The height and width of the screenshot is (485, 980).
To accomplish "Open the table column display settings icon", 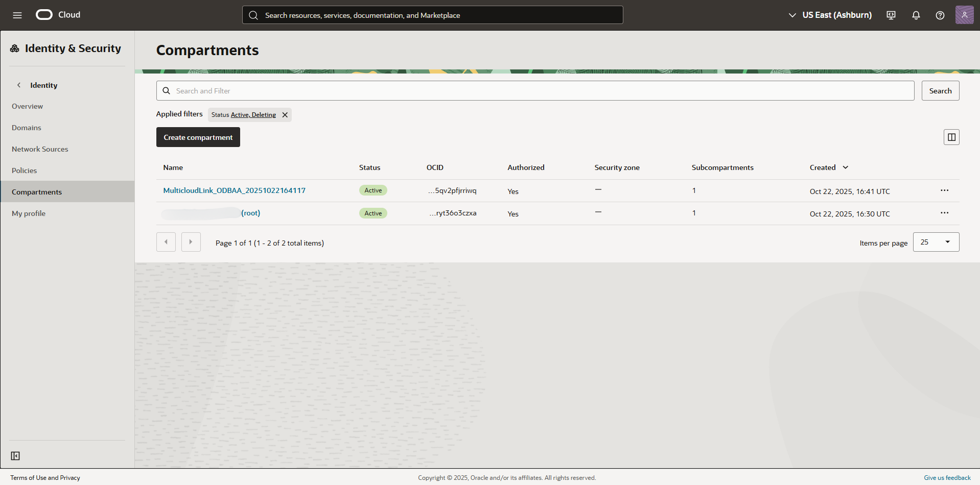I will 951,137.
